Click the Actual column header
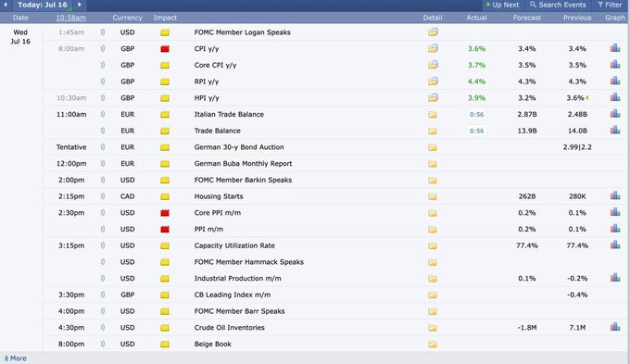This screenshot has width=630, height=364. click(476, 18)
